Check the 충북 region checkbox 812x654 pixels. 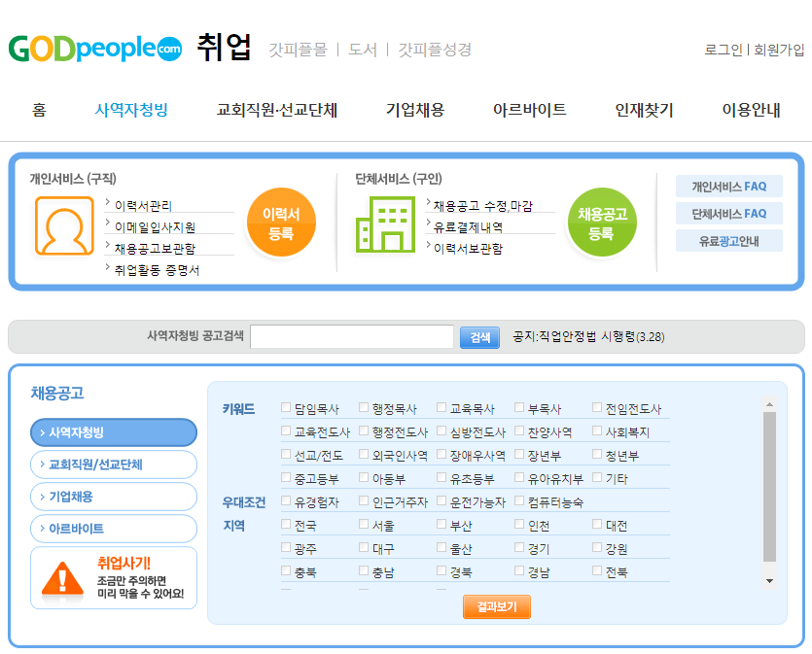pos(286,570)
